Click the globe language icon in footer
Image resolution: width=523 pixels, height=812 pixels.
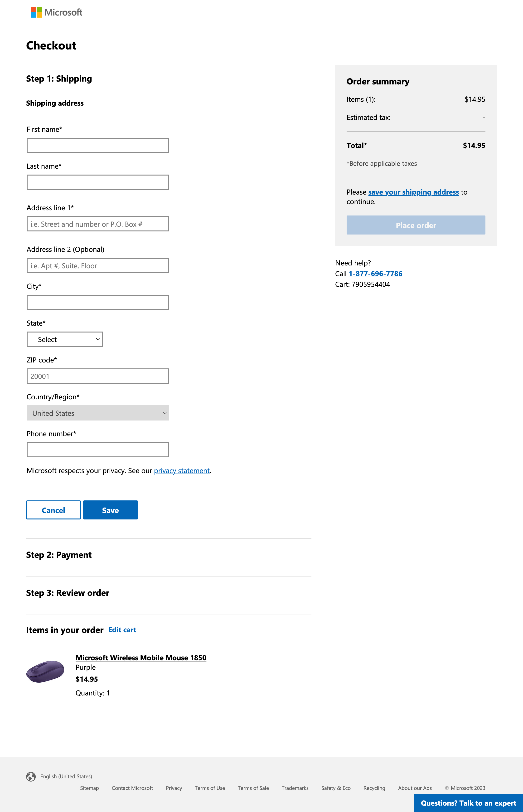31,776
